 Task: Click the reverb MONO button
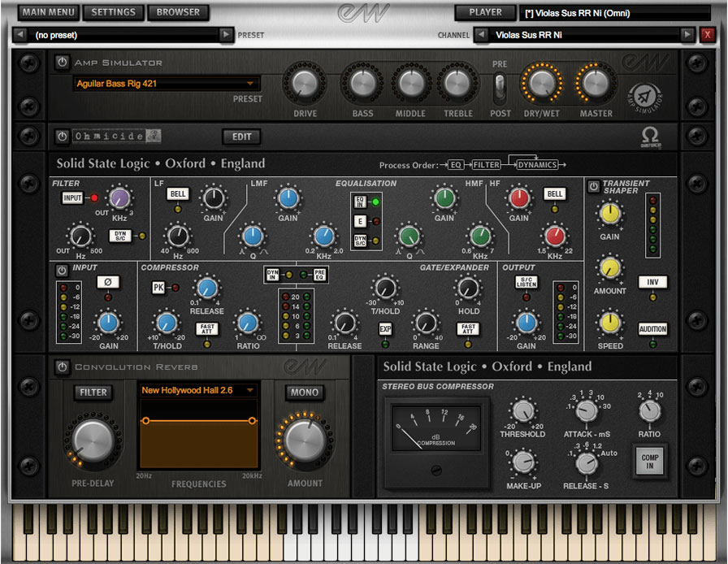pos(305,393)
